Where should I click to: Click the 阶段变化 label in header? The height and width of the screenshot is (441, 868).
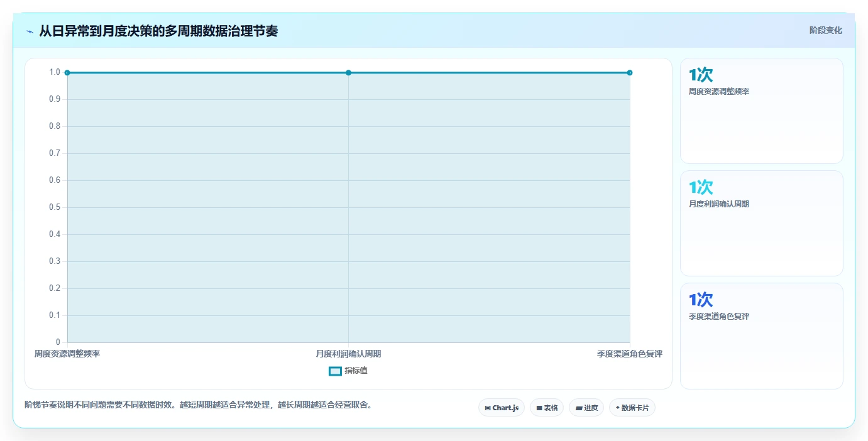[825, 30]
